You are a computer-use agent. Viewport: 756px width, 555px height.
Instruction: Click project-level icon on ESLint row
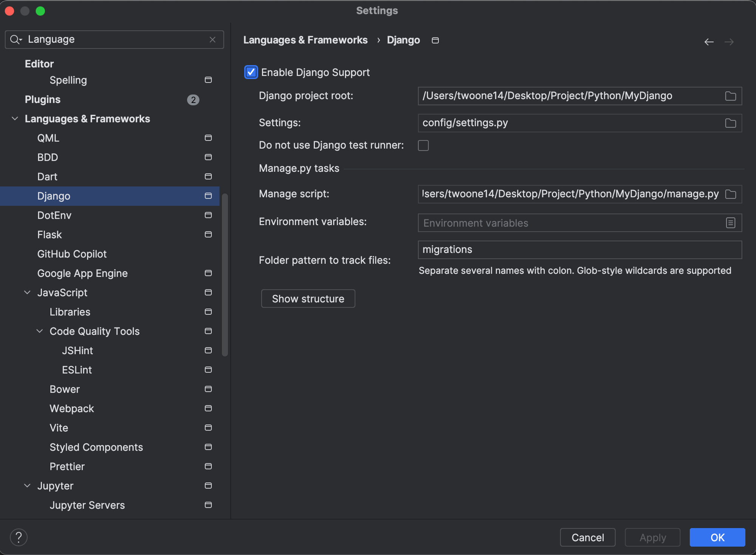208,370
